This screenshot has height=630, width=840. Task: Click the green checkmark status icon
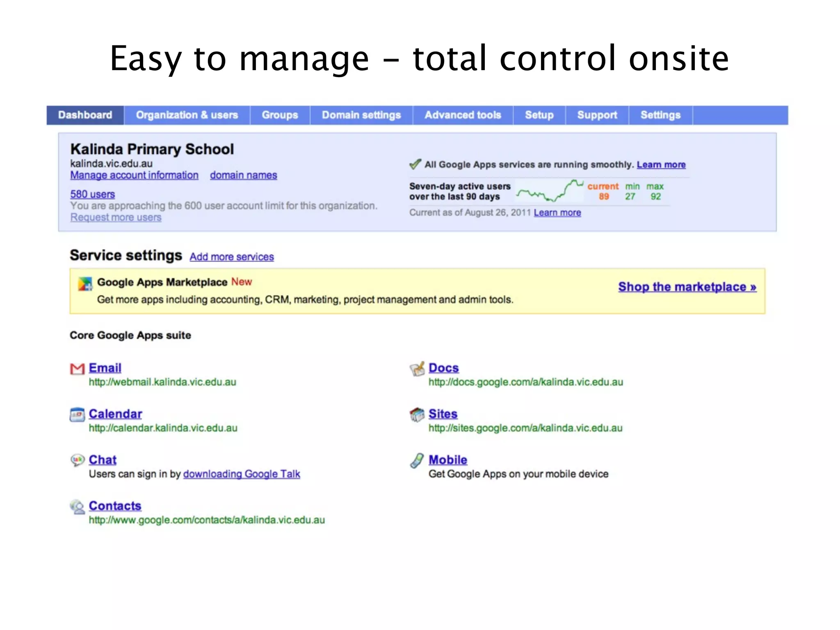point(415,164)
